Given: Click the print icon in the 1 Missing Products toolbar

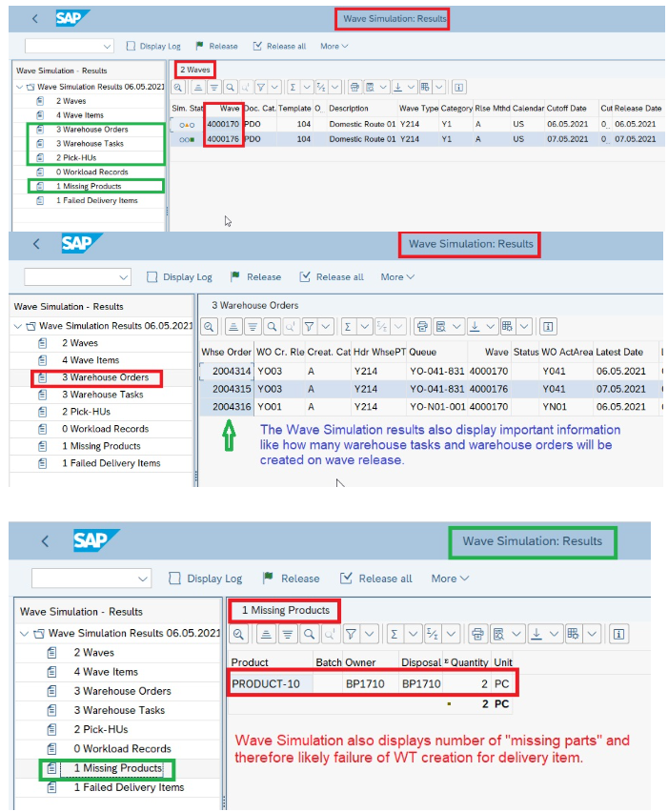Looking at the screenshot, I should pos(476,633).
